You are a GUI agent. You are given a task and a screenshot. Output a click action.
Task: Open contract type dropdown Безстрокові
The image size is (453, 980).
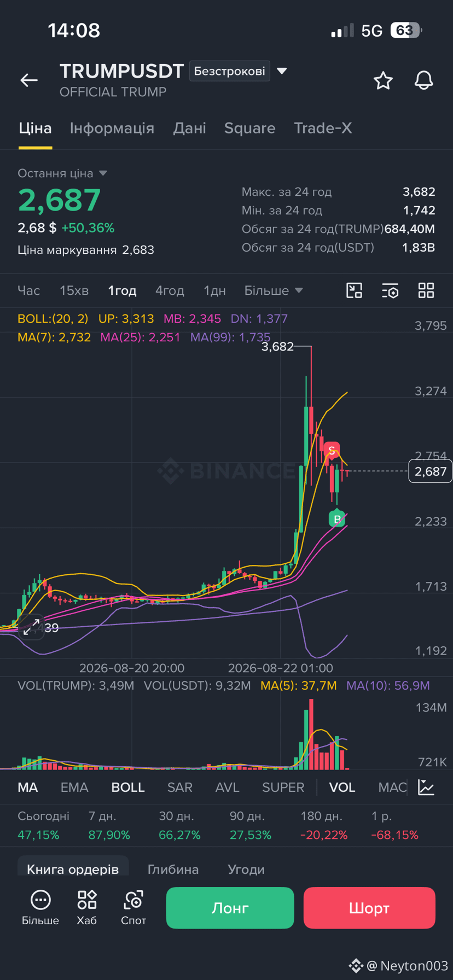[230, 71]
